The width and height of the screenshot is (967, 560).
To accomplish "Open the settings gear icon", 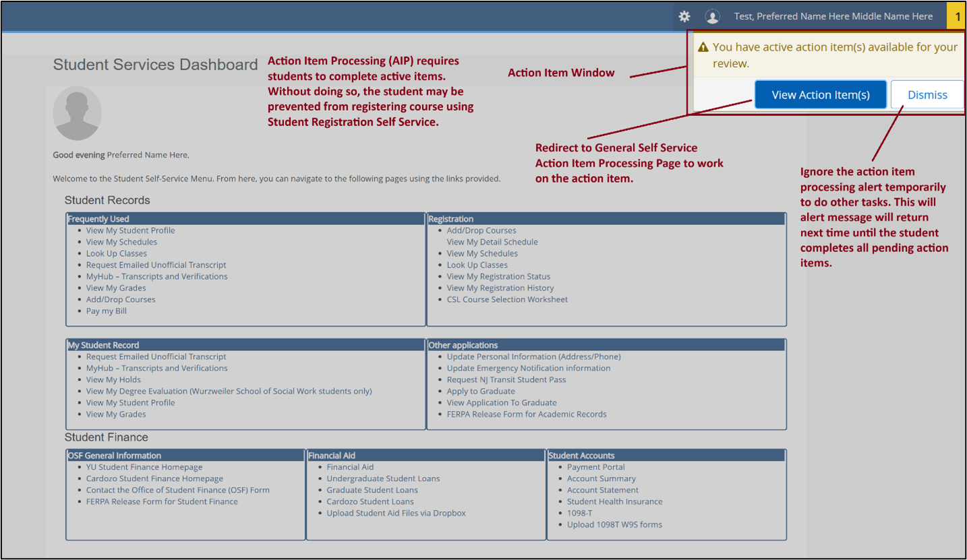I will tap(684, 16).
